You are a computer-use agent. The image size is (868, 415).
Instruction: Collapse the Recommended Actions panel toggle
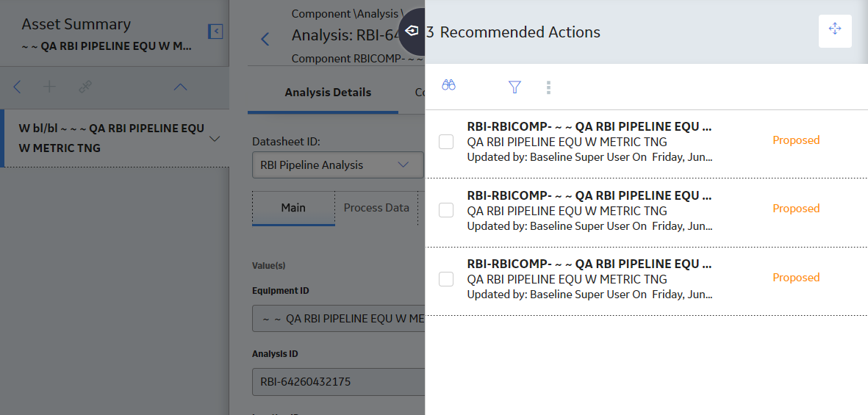(x=412, y=31)
